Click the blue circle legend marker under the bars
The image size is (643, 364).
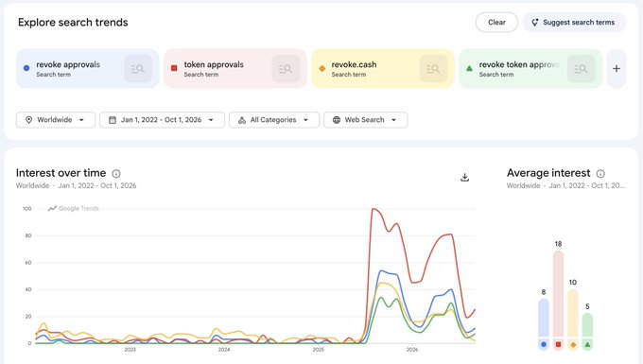pos(544,344)
